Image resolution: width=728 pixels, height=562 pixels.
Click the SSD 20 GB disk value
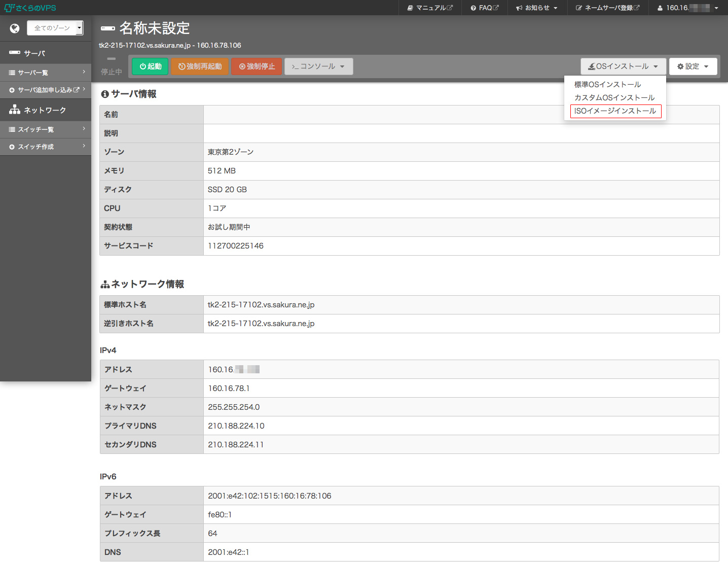pos(227,190)
